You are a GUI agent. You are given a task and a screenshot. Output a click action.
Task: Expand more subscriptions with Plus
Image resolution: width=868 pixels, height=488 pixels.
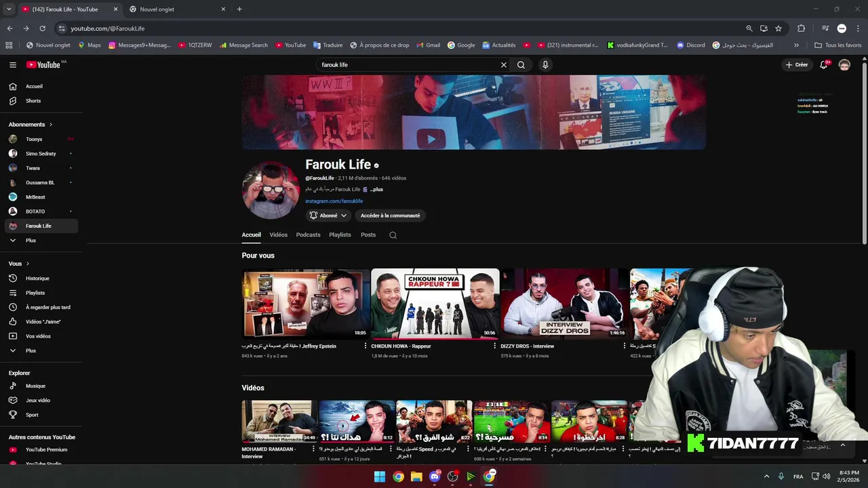(x=41, y=241)
